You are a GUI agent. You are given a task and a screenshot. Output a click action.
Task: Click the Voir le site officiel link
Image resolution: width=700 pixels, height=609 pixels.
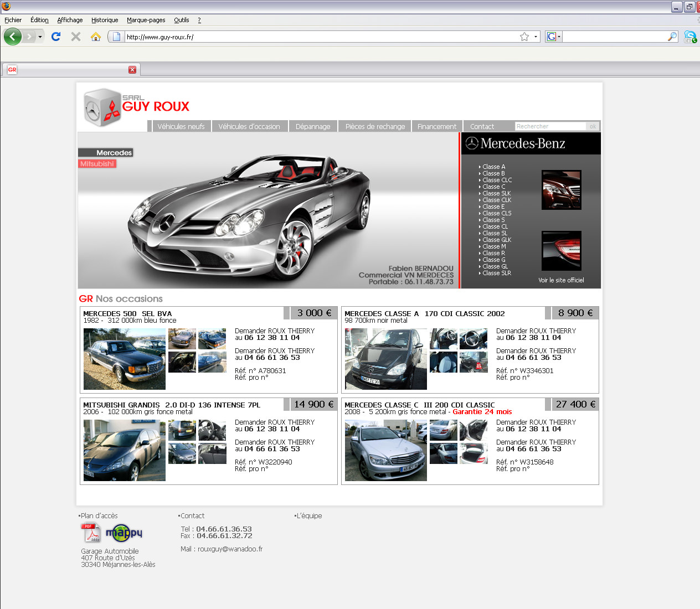pos(561,280)
